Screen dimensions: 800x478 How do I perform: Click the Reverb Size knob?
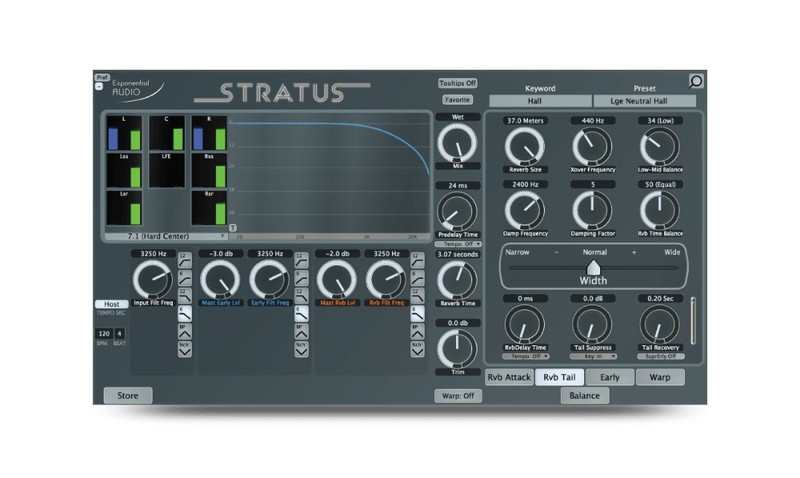click(x=525, y=146)
